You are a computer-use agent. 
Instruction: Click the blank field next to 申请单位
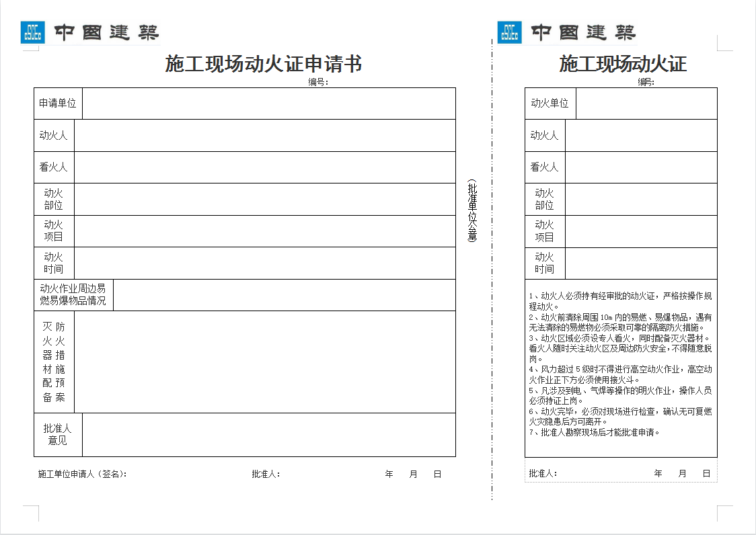point(269,103)
